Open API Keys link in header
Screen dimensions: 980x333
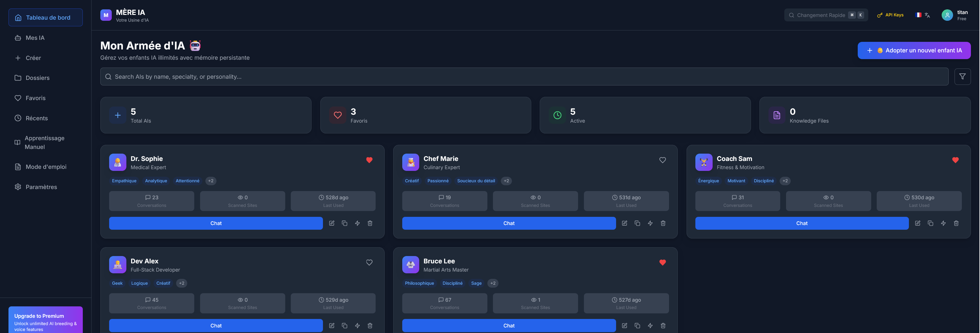point(890,15)
